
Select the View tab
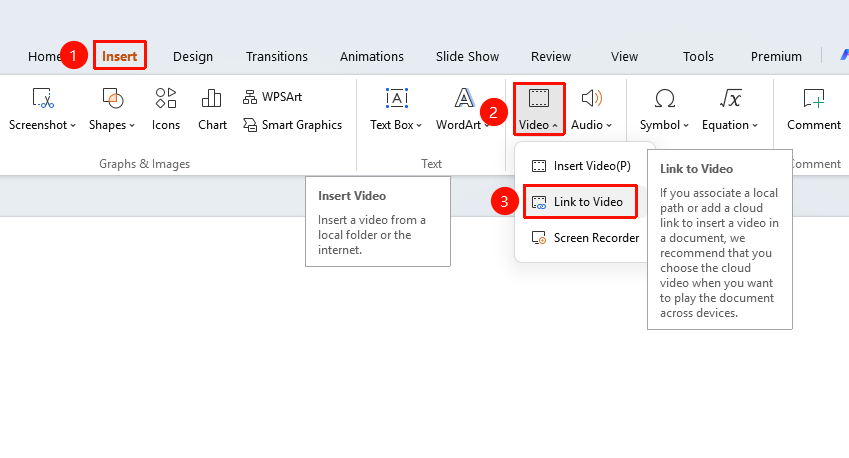click(624, 56)
